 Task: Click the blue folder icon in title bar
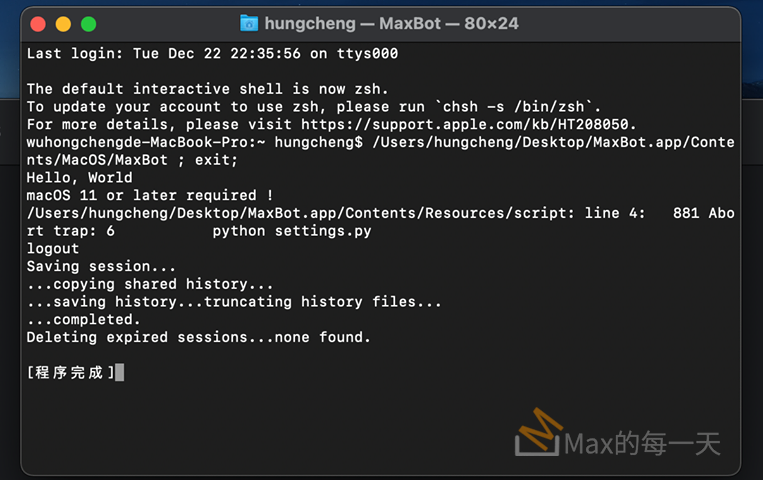point(249,23)
